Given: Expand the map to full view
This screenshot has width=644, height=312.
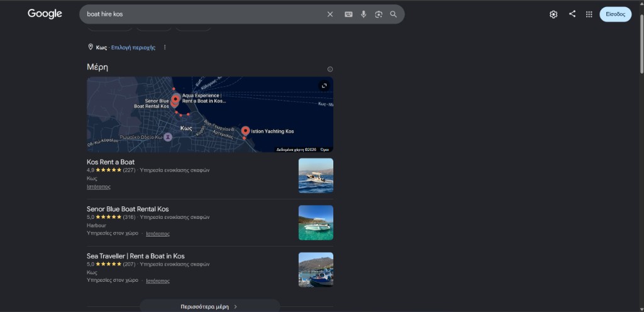Looking at the screenshot, I should pyautogui.click(x=324, y=86).
